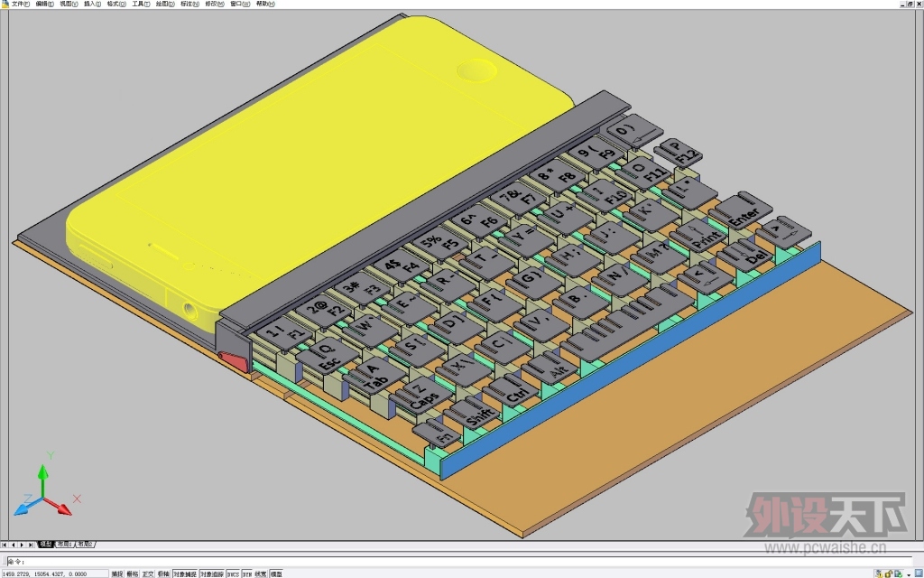Open the 修改(M) menu
The width and height of the screenshot is (924, 578).
click(x=215, y=4)
